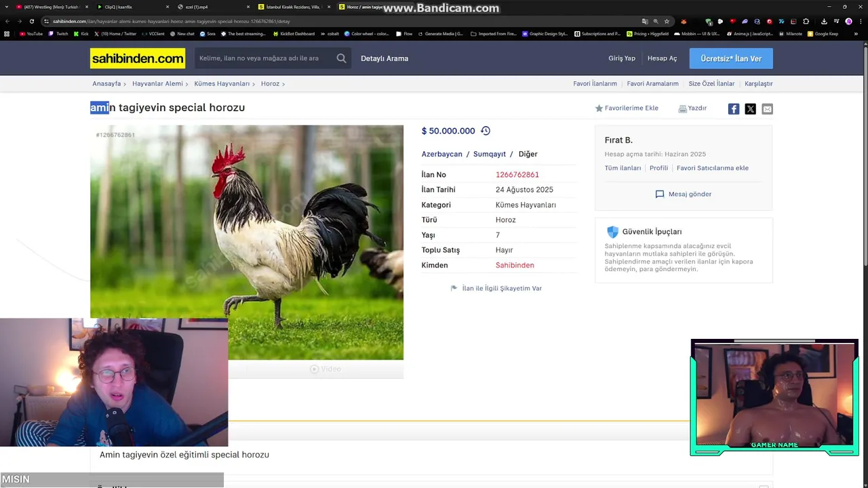The width and height of the screenshot is (868, 488).
Task: Go to Horoz breadcrumb
Action: (270, 84)
